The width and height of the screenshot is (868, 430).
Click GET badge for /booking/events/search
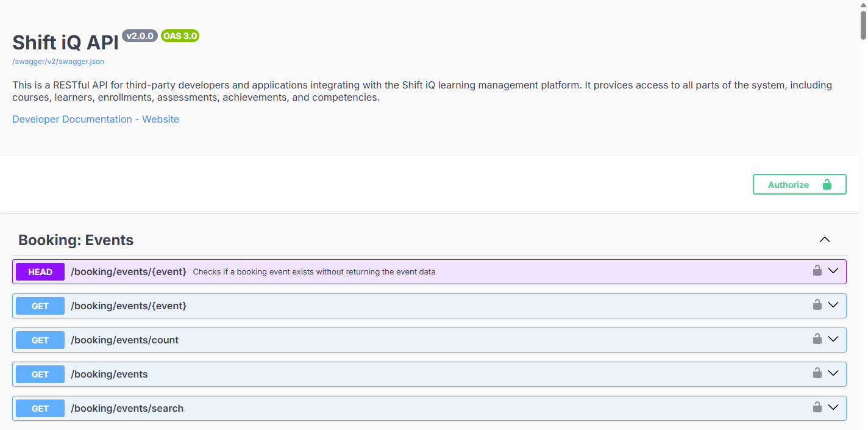[40, 409]
